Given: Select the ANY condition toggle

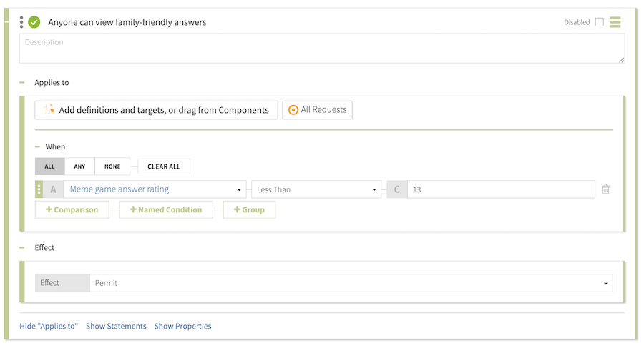Looking at the screenshot, I should pyautogui.click(x=79, y=166).
